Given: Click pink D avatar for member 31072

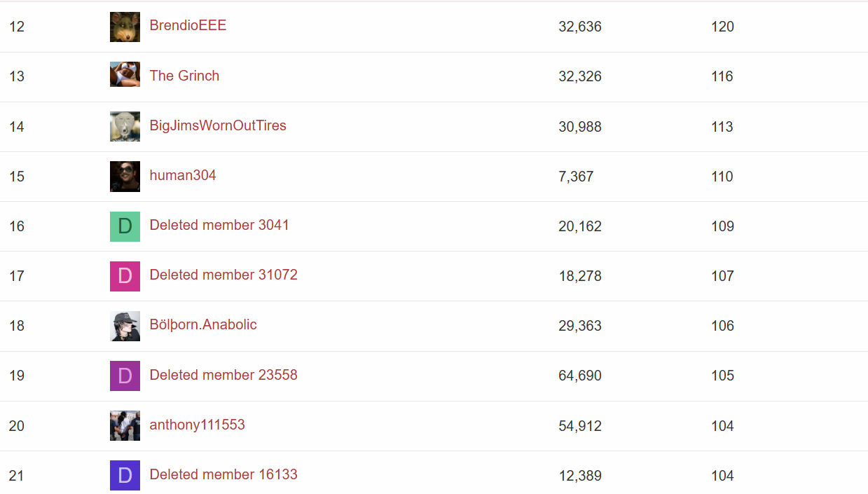Looking at the screenshot, I should coord(125,276).
